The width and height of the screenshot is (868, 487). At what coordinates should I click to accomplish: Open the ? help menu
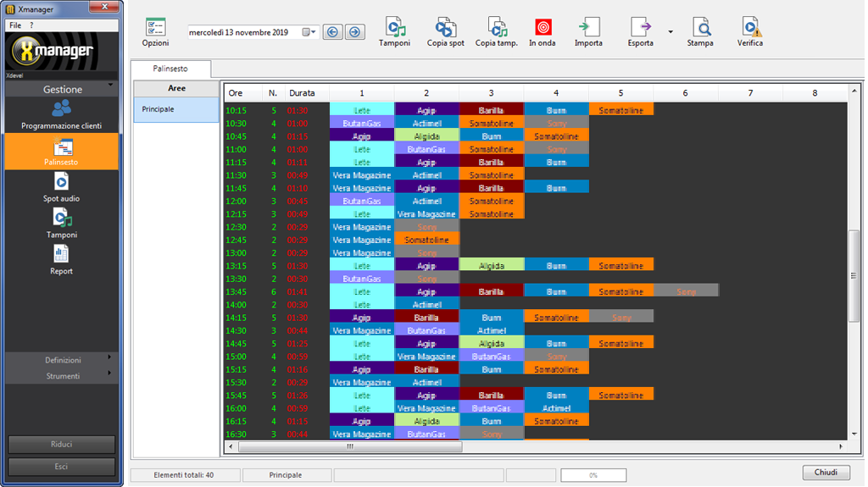(31, 25)
